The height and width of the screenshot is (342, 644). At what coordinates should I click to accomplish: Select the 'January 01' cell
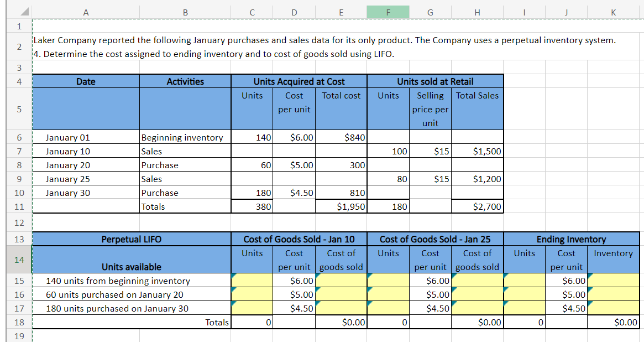[86, 137]
